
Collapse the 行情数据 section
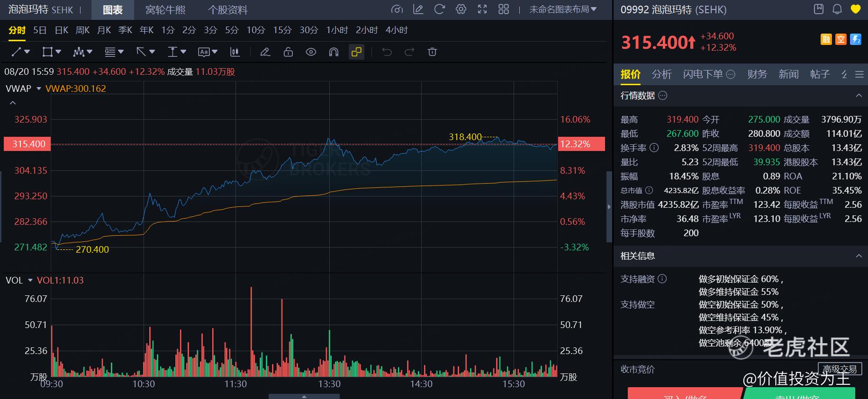pos(859,96)
